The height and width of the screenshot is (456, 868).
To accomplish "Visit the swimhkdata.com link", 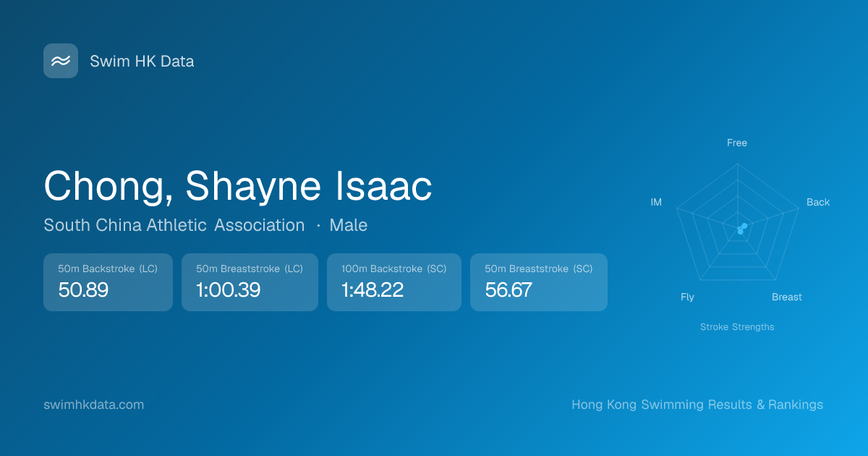I will point(94,405).
